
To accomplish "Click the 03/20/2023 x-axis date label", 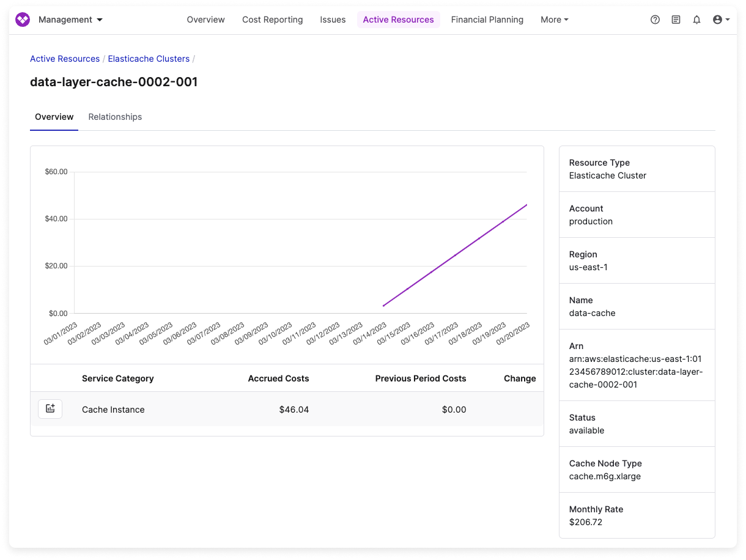I will pyautogui.click(x=512, y=334).
